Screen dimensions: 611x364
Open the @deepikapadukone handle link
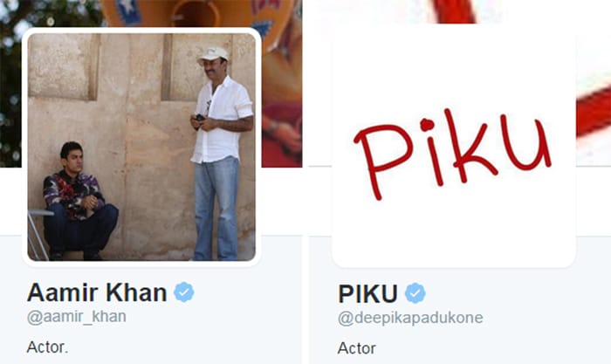[x=410, y=318]
